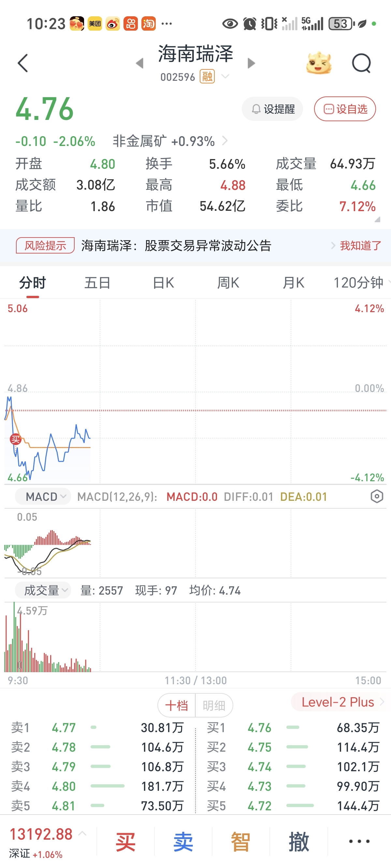Expand the 成交量 indicator dropdown
Viewport: 391px width, 868px height.
(x=43, y=590)
